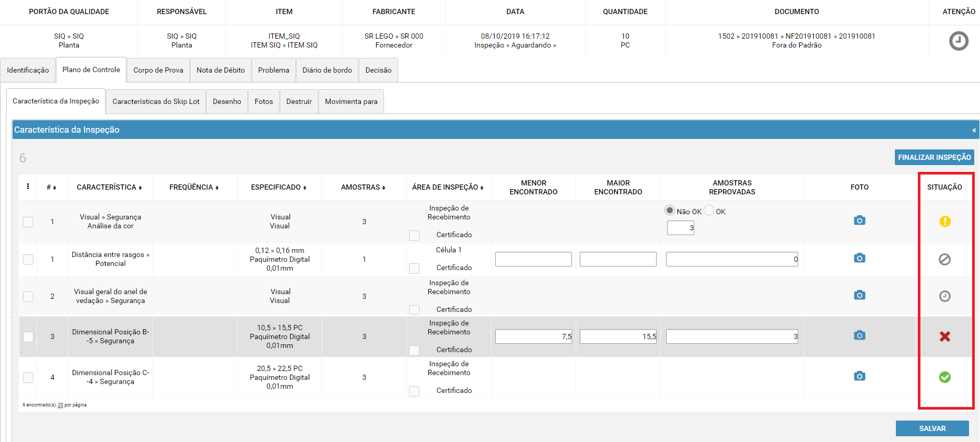Select the Não OK radio button
The image size is (980, 442).
tap(670, 210)
